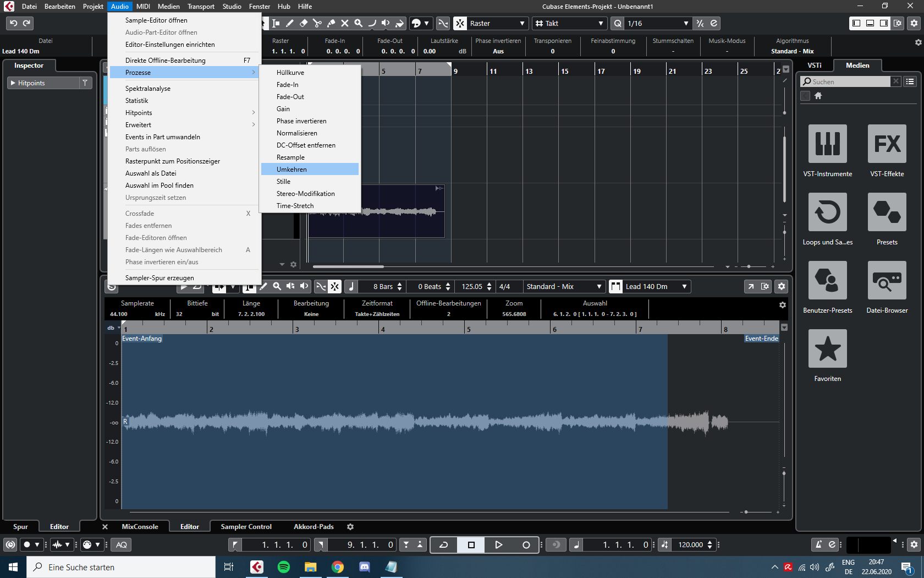Toggle the right zone layout button

pyautogui.click(x=884, y=23)
